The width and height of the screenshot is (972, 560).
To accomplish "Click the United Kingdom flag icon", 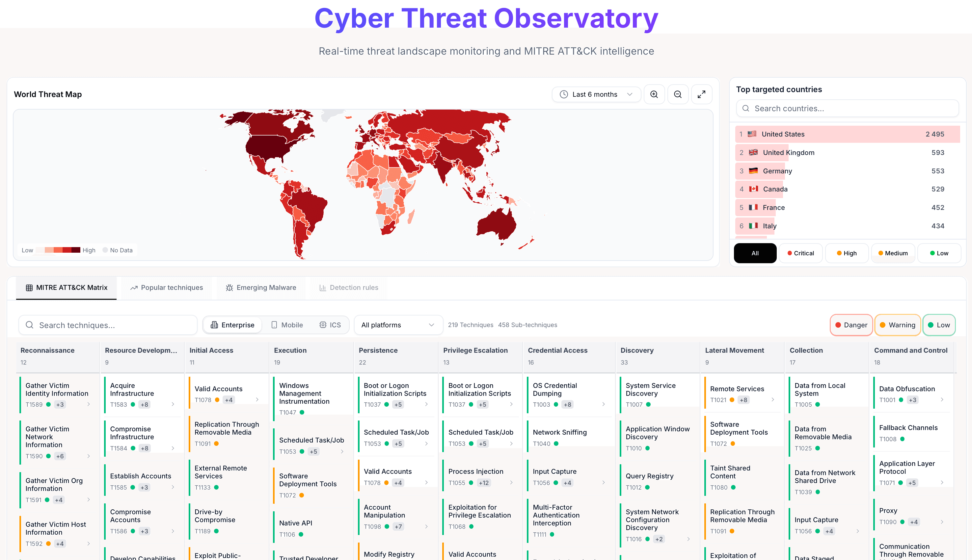I will pos(753,152).
